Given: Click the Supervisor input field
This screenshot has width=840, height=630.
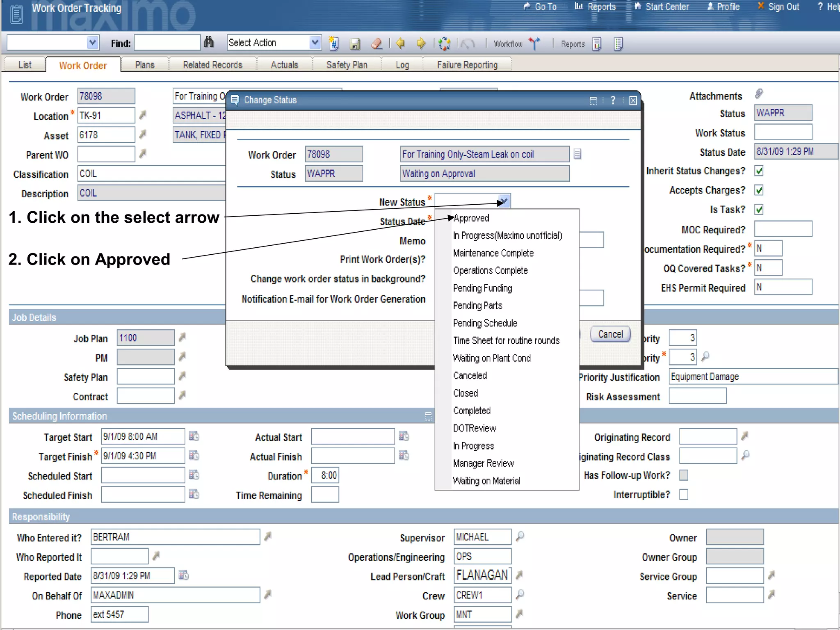Looking at the screenshot, I should pos(482,537).
